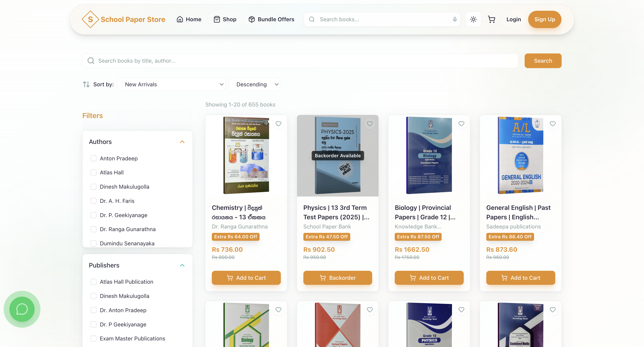The height and width of the screenshot is (347, 644).
Task: Focus the search books by title field
Action: point(300,61)
